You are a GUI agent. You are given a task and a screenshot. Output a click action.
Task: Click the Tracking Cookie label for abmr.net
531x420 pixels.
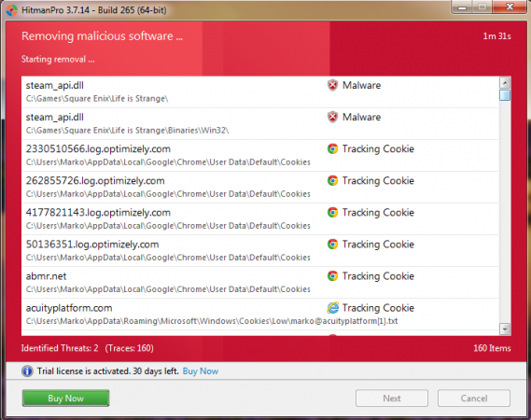click(378, 276)
